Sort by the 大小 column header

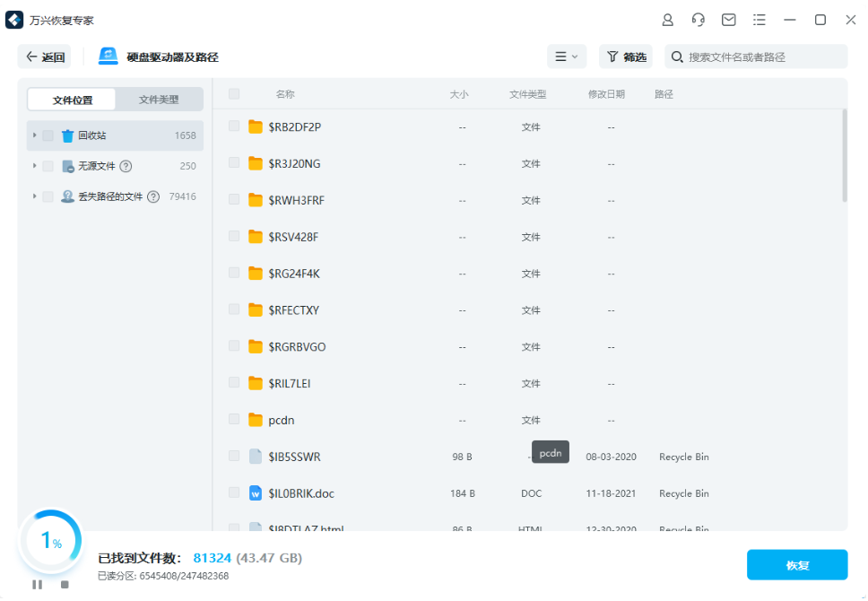pos(459,94)
